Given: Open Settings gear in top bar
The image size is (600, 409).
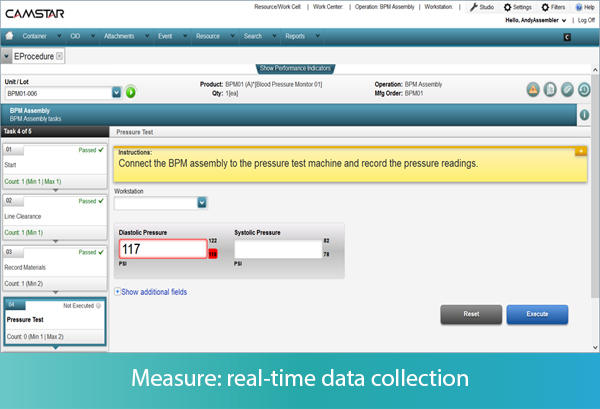Looking at the screenshot, I should click(518, 7).
